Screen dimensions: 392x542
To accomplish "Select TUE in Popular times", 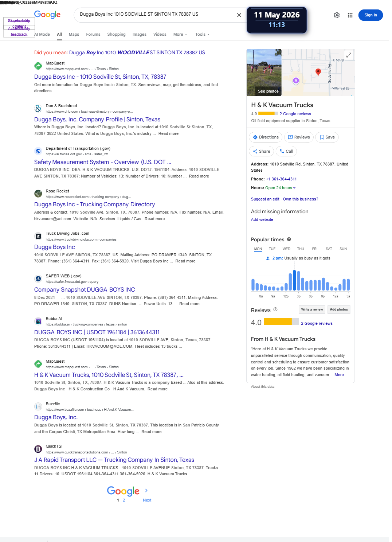I will pos(272,249).
